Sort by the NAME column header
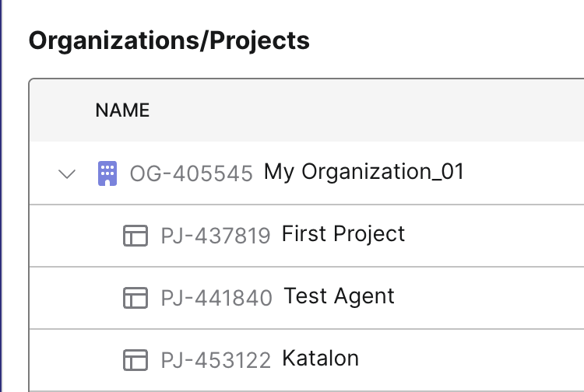 coord(122,110)
